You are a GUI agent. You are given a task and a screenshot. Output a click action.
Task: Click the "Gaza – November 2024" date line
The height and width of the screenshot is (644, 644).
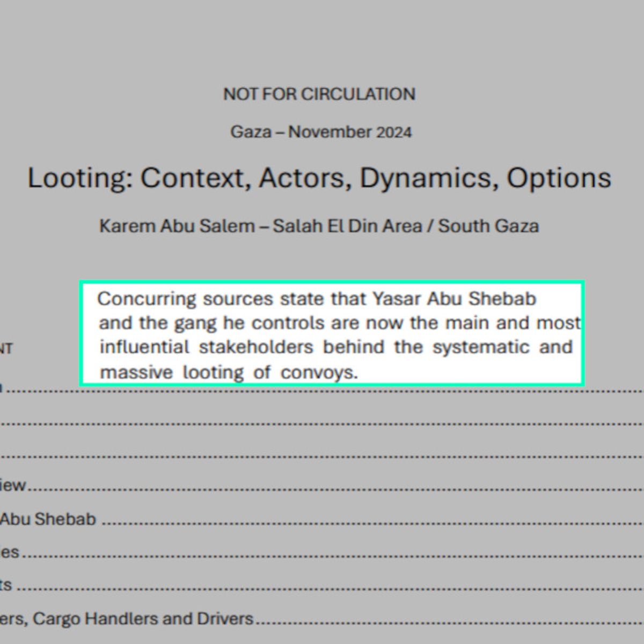pos(321,132)
